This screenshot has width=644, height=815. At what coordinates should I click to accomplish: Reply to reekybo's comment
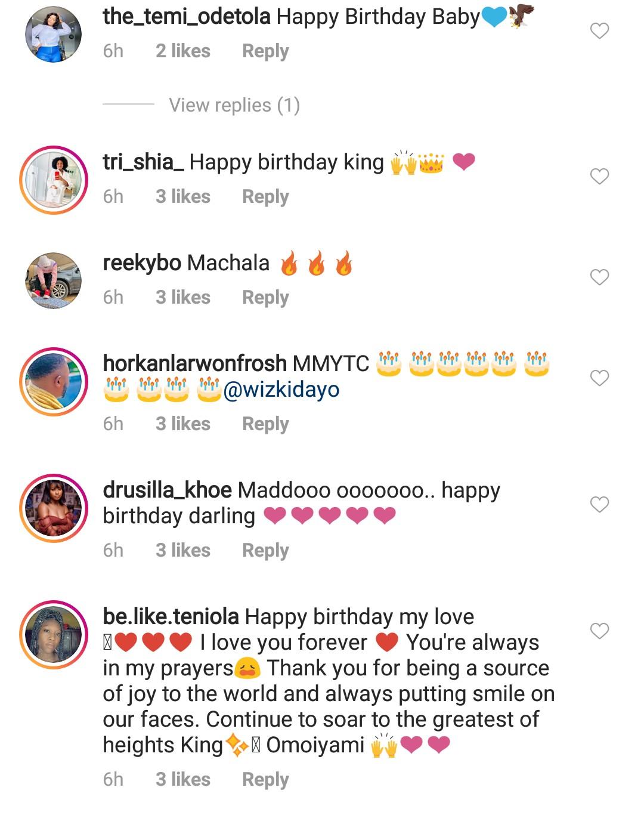pos(265,297)
